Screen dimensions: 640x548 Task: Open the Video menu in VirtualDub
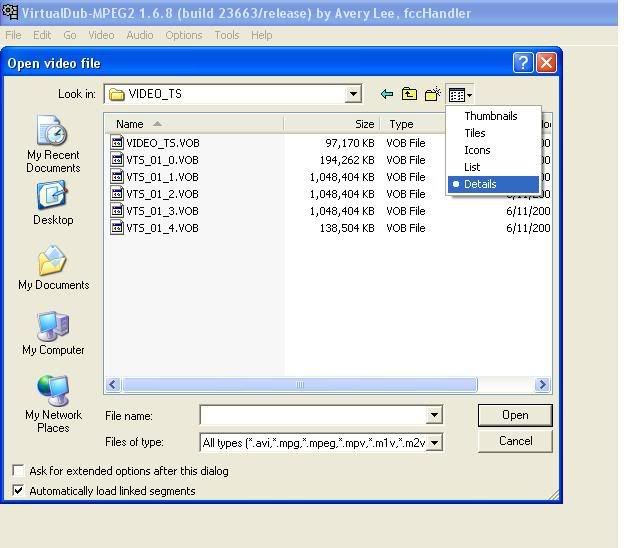coord(101,35)
